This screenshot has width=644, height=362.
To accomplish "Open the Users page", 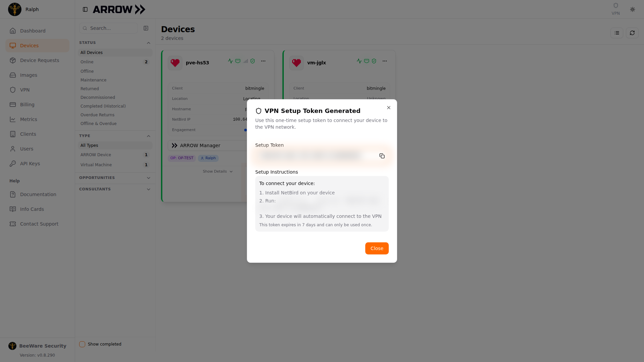I will pyautogui.click(x=37, y=149).
